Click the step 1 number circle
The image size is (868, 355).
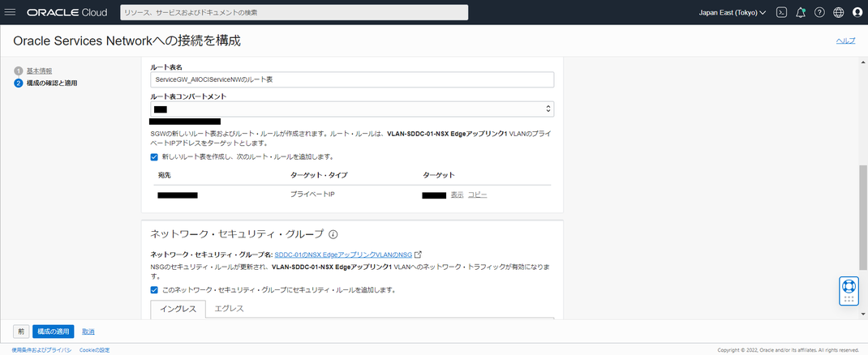[x=19, y=71]
